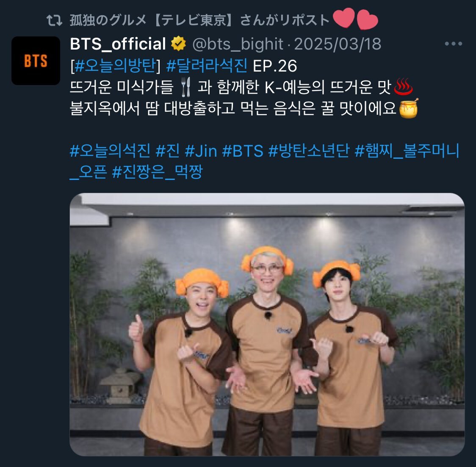
Task: Open the attached photo of three men
Action: 267,324
